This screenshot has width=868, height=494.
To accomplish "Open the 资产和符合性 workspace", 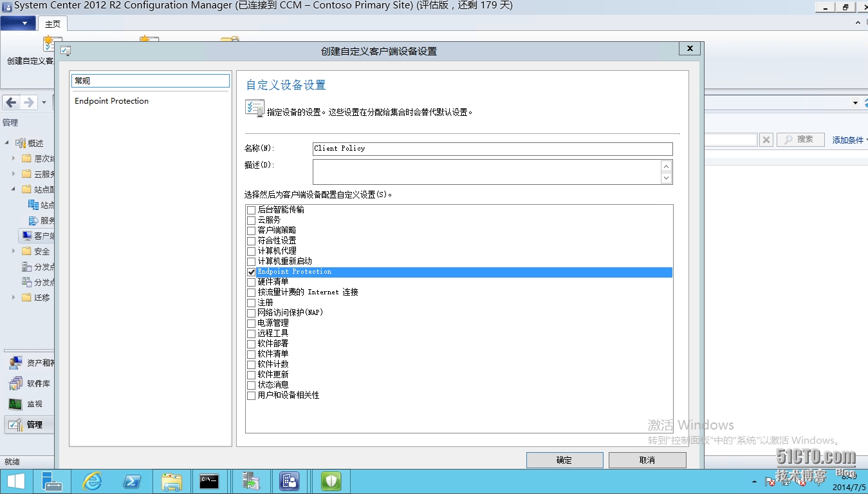I will [x=30, y=363].
